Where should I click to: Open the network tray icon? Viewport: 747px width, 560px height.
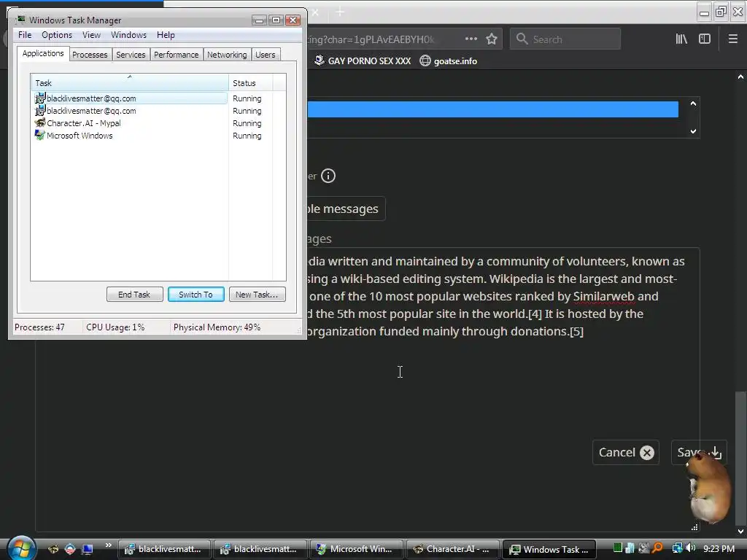(x=677, y=548)
